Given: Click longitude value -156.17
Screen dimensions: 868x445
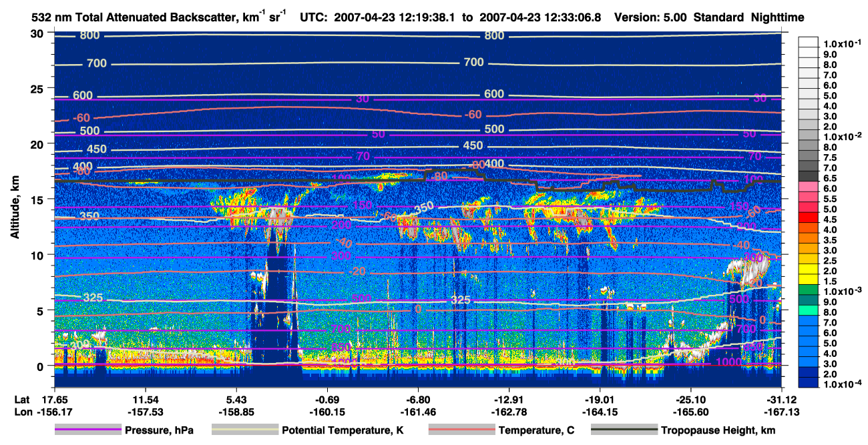Looking at the screenshot, I should point(55,412).
